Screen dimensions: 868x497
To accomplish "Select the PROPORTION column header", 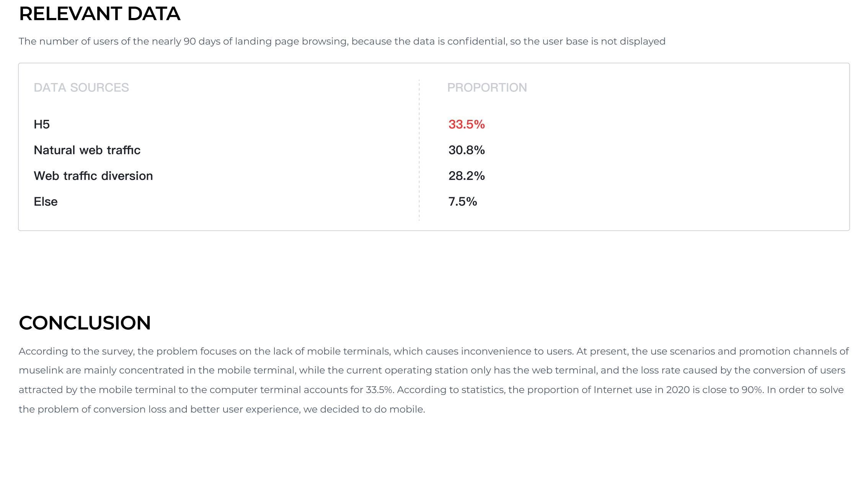I will [487, 88].
